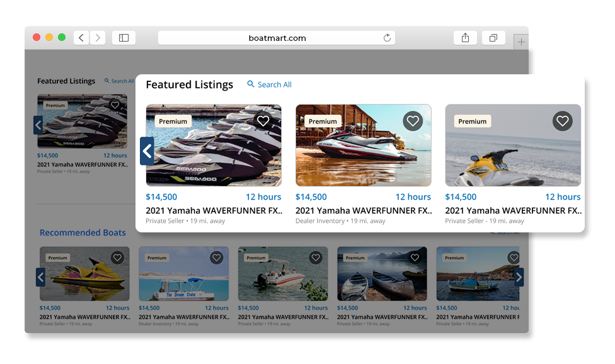Go forward using the browser forward arrow
615x364 pixels.
(98, 38)
